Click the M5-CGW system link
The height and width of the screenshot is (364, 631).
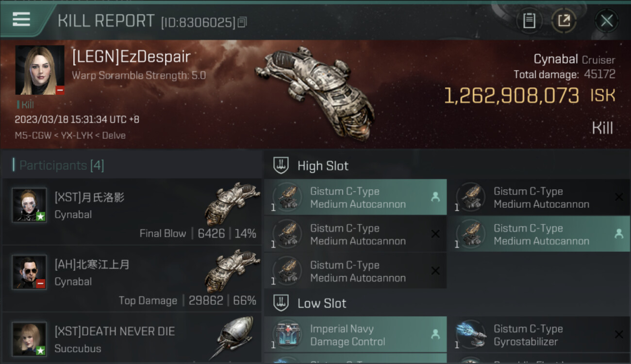[33, 135]
